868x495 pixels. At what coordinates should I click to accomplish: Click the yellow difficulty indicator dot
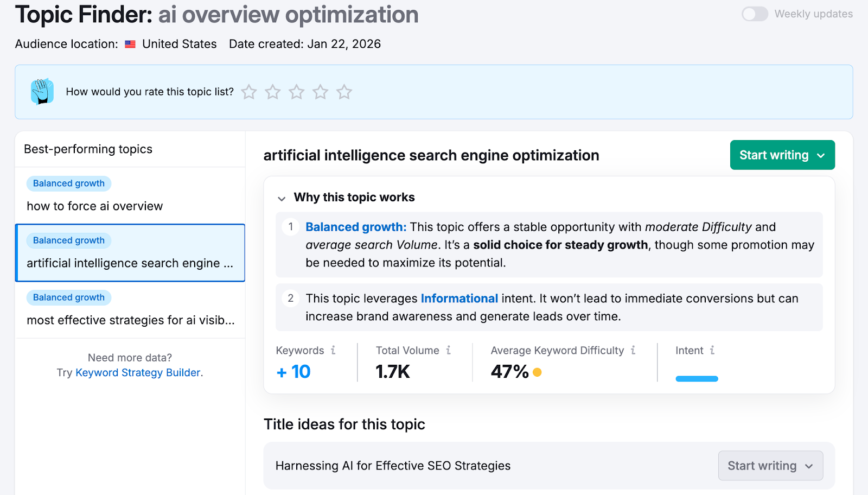tap(537, 372)
